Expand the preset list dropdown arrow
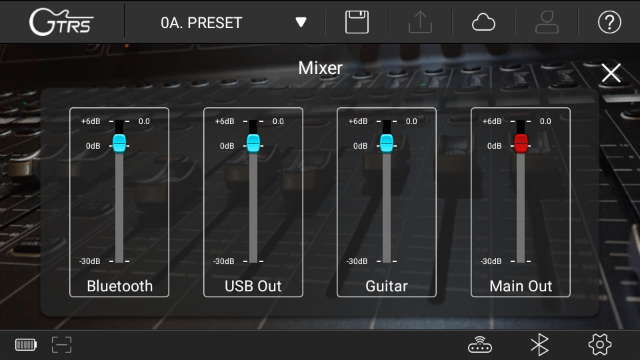Viewport: 640px width, 360px height. pos(301,22)
